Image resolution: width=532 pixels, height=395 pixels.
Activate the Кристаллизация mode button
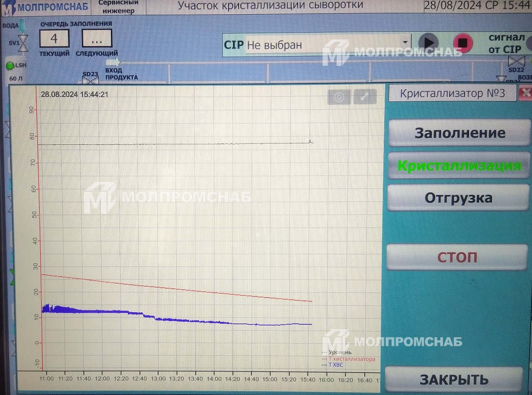point(459,165)
